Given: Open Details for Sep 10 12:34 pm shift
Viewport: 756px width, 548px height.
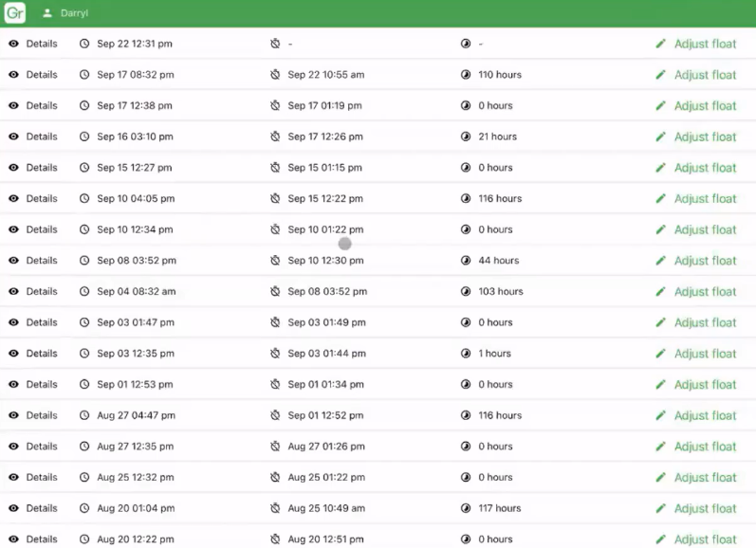Looking at the screenshot, I should (41, 229).
